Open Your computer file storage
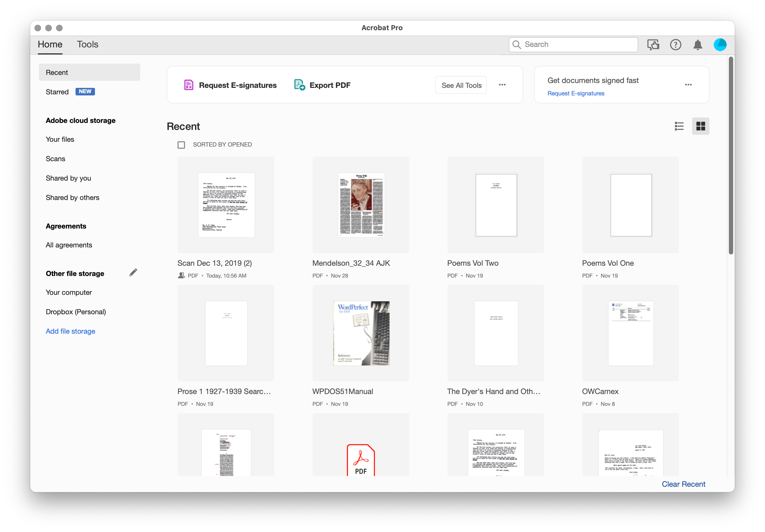Screen dimensions: 765x532 click(69, 292)
